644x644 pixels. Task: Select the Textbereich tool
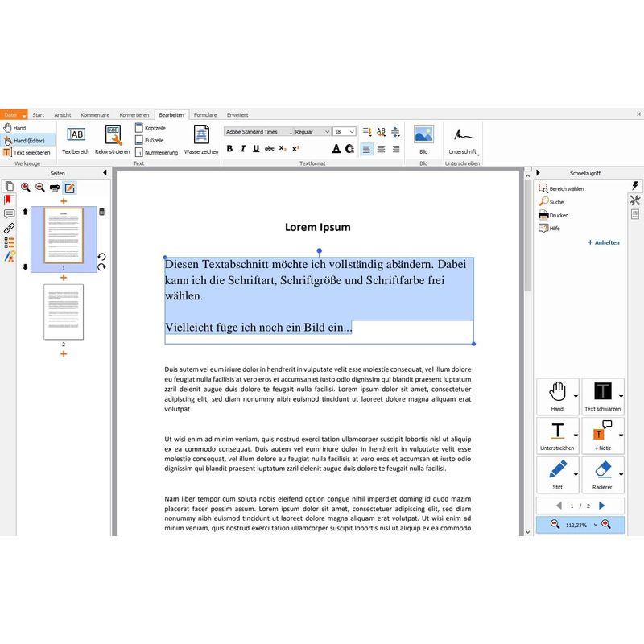pos(76,135)
